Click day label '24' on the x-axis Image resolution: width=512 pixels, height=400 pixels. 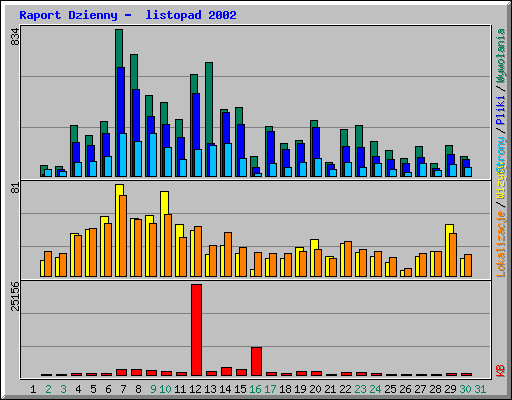tap(375, 389)
